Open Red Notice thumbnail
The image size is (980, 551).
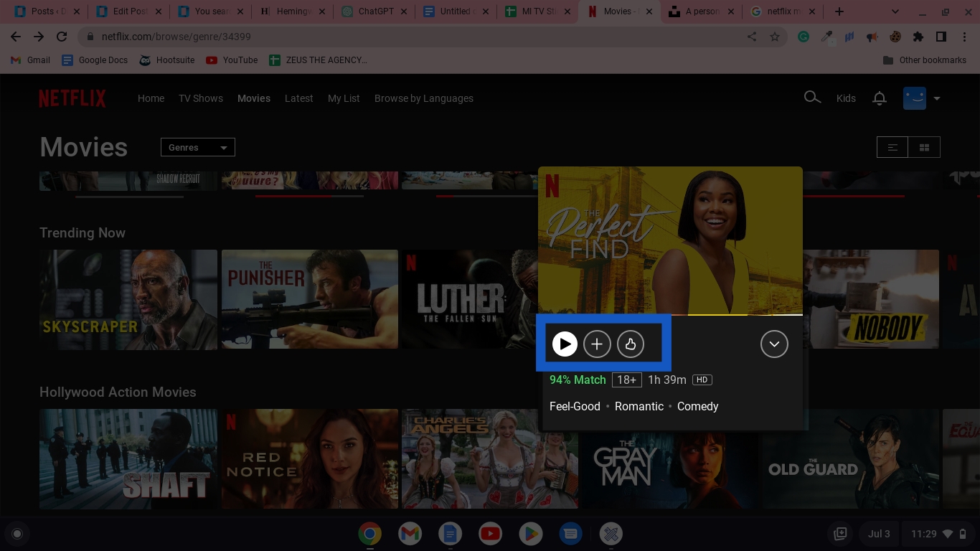[310, 458]
